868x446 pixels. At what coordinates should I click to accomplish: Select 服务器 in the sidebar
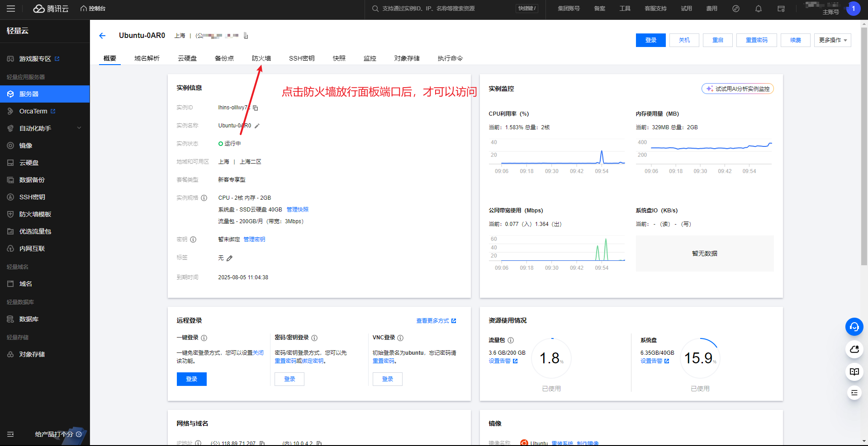click(45, 94)
